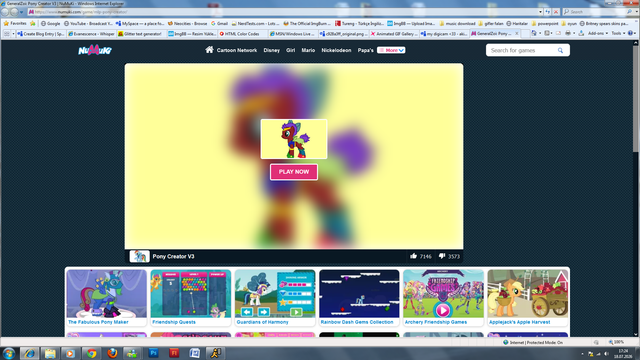Switch to the Animated GIF Gallery tab
This screenshot has width=640, height=360.
tap(393, 33)
